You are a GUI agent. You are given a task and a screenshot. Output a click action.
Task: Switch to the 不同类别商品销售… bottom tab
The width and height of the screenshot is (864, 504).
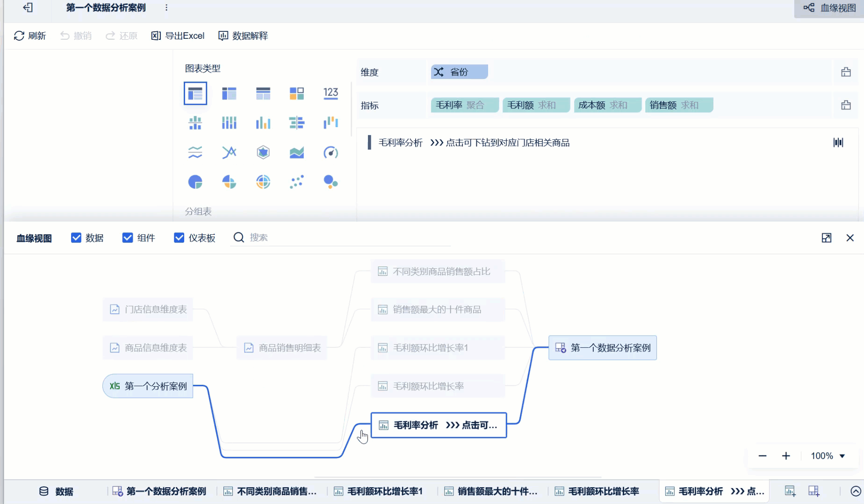[270, 491]
